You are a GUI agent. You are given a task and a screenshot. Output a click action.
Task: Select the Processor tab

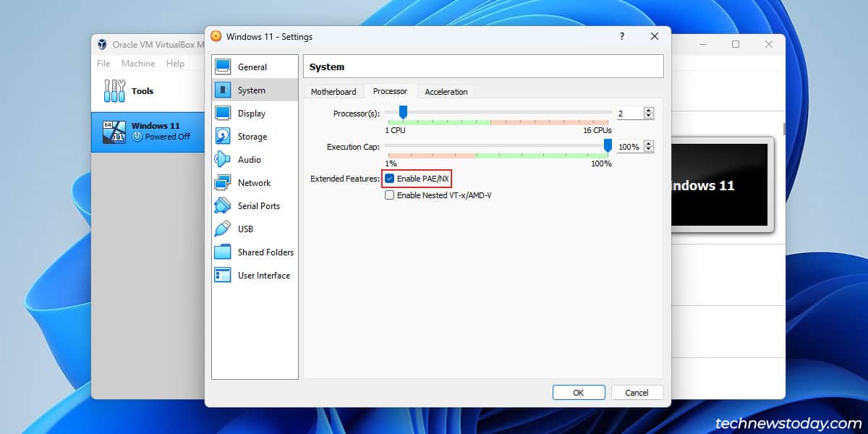click(390, 90)
